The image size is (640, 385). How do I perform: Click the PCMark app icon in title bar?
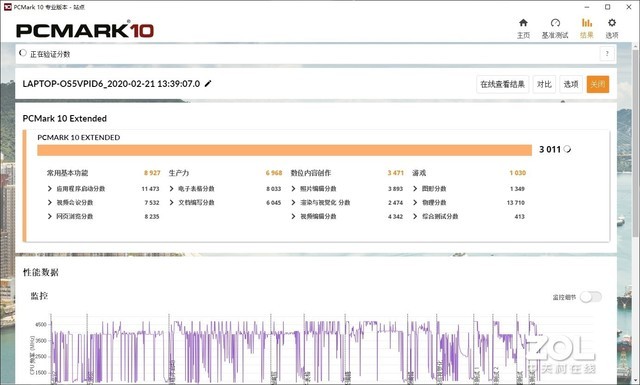click(7, 7)
